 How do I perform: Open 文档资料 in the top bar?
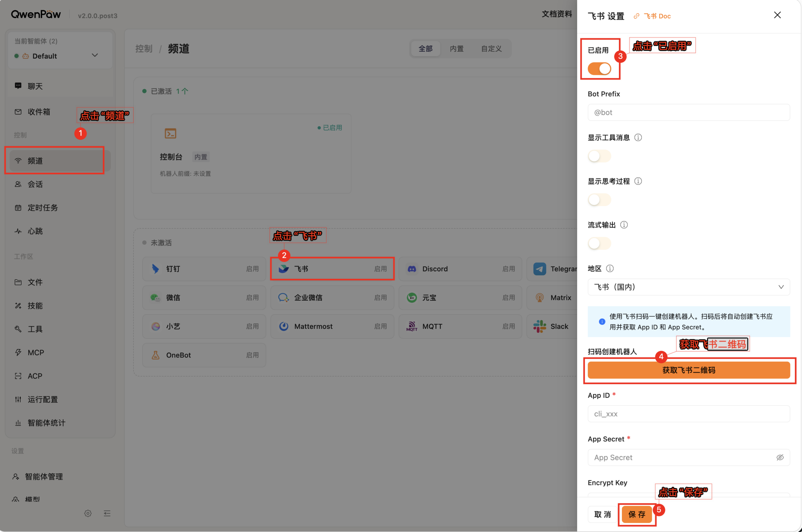(557, 14)
